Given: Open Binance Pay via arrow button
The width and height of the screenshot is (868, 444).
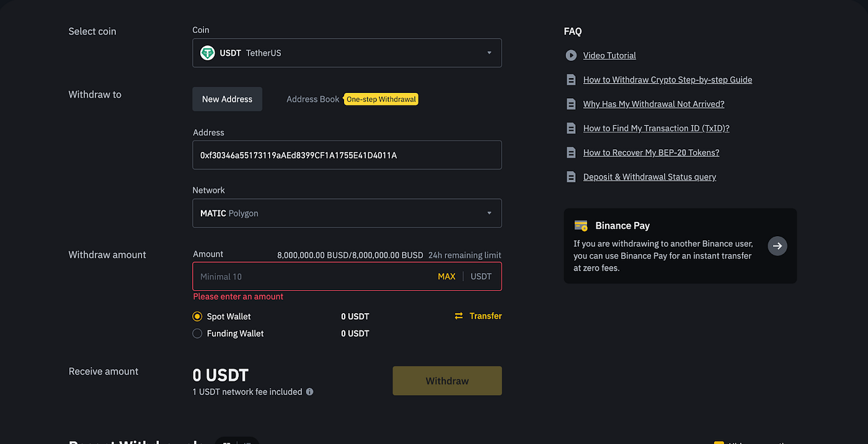Looking at the screenshot, I should click(777, 246).
